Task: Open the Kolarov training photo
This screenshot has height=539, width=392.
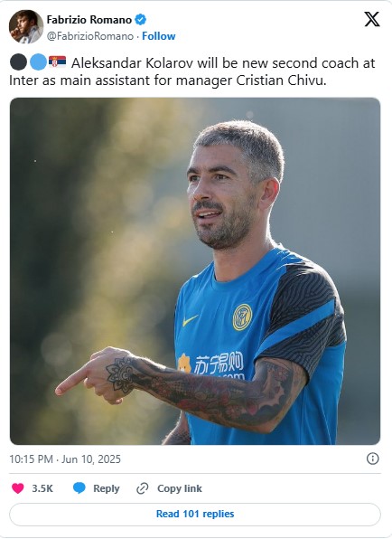Action: pos(195,271)
